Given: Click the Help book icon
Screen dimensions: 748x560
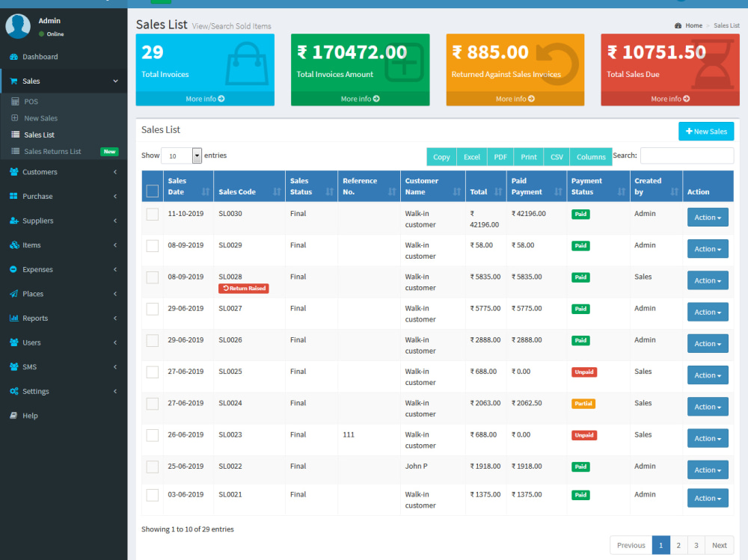Looking at the screenshot, I should point(13,415).
